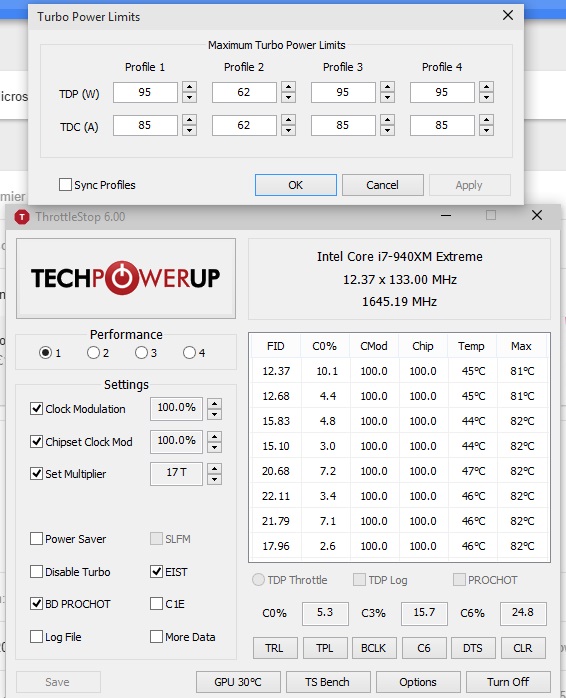Minimize the ThrottleStop window
The width and height of the screenshot is (566, 698).
pos(446,215)
